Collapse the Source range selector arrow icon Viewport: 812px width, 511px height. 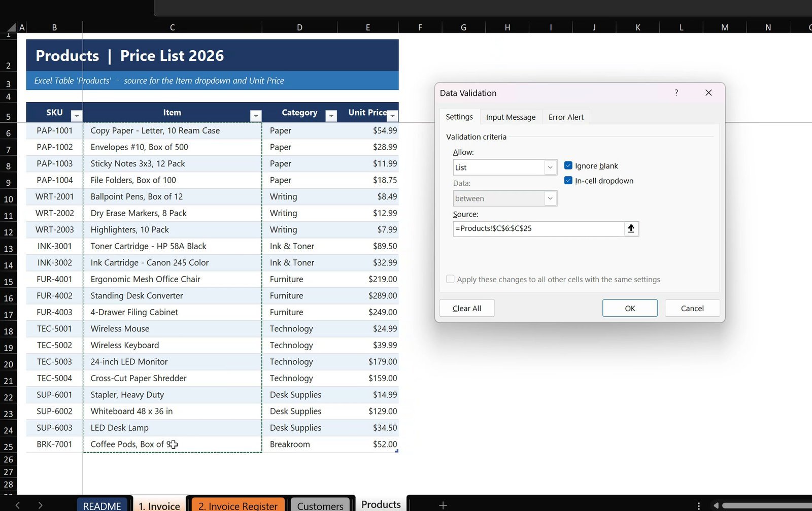click(x=631, y=228)
